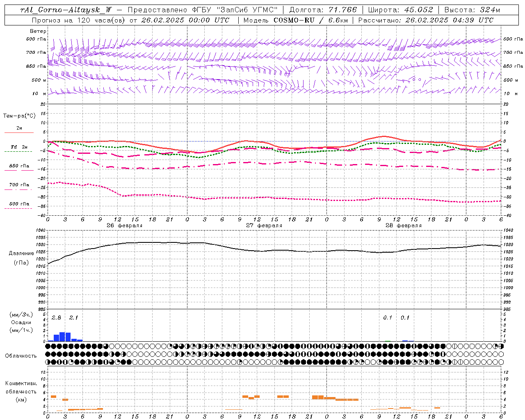Select the 985 tick on right pressure axis

click(508, 309)
